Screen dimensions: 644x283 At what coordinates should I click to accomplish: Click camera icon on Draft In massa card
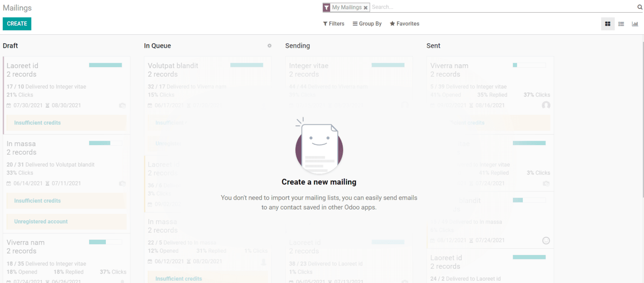pos(122,183)
